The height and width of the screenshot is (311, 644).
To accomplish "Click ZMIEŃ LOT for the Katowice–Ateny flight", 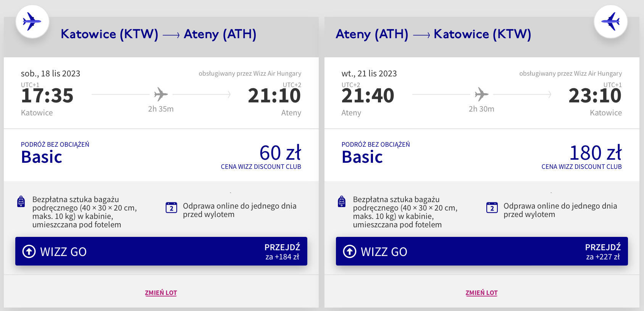I will coord(161,293).
